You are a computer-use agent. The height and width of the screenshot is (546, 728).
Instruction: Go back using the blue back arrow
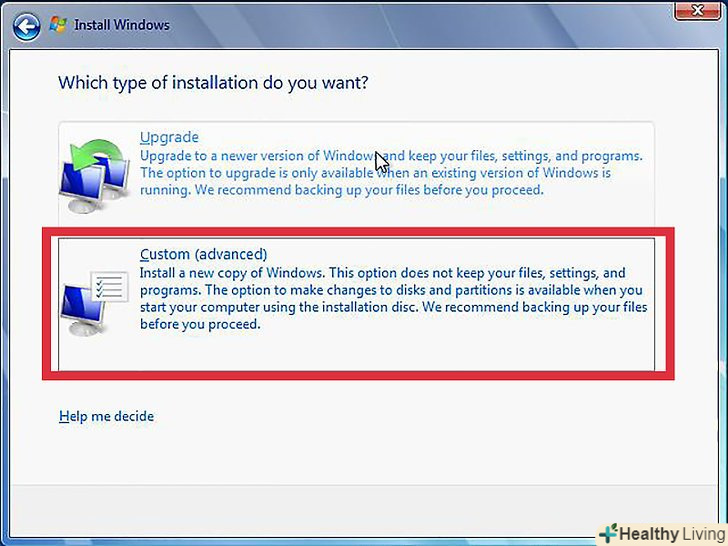point(26,26)
